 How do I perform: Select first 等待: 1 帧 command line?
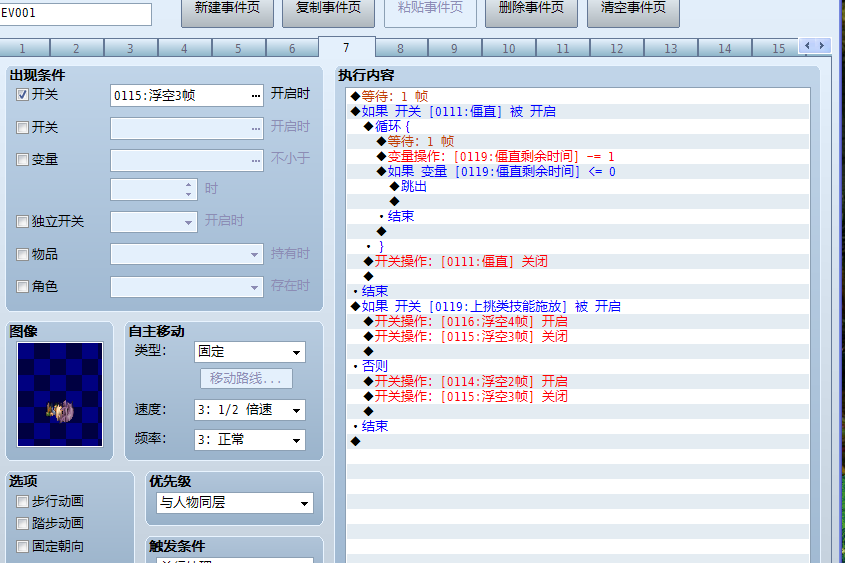click(x=578, y=96)
